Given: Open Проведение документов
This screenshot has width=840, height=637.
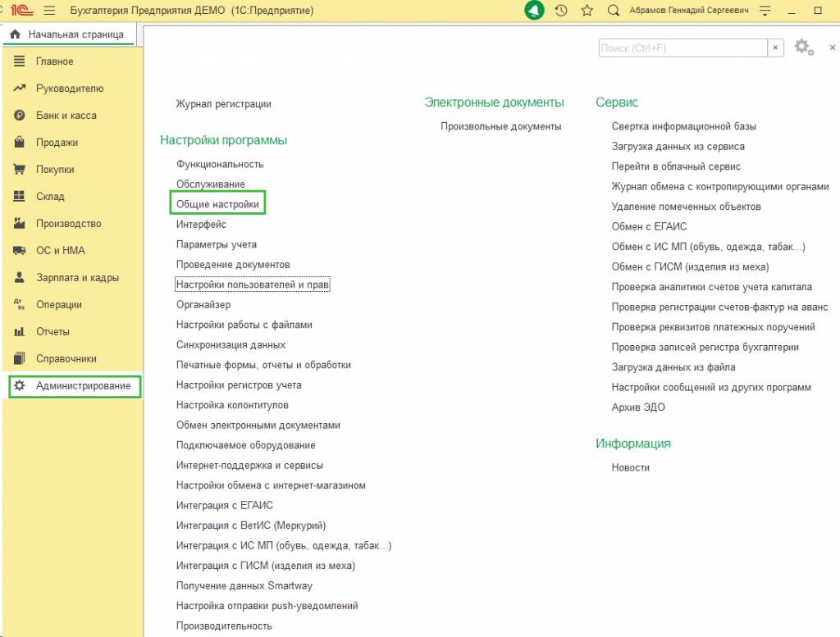Looking at the screenshot, I should coord(233,265).
